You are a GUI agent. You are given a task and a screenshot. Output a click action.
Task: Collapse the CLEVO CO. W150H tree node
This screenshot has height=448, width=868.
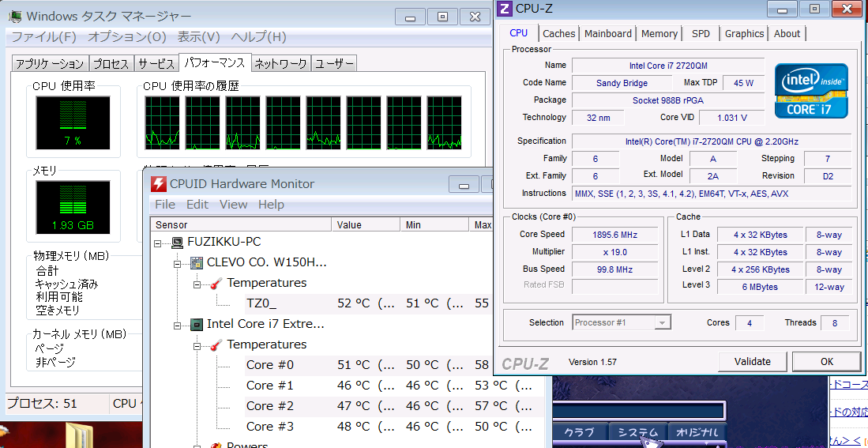[x=178, y=262]
